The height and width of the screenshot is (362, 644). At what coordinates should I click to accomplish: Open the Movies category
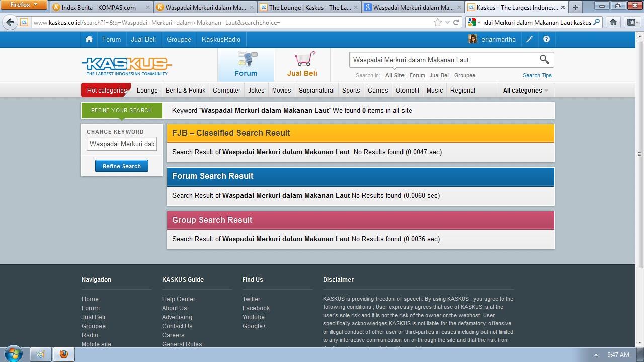click(x=281, y=90)
